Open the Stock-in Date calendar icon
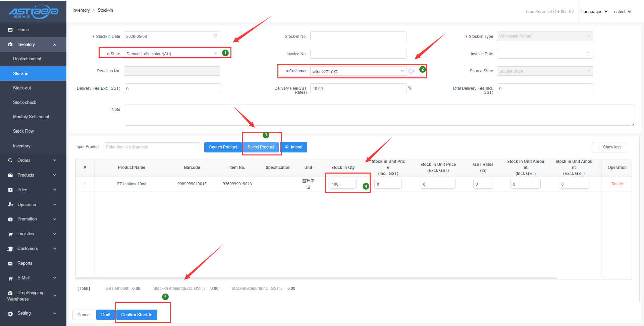644x326 pixels. (215, 36)
